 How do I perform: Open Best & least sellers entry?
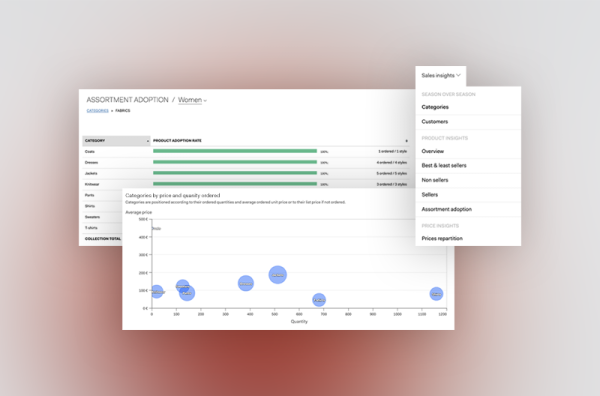tap(444, 166)
